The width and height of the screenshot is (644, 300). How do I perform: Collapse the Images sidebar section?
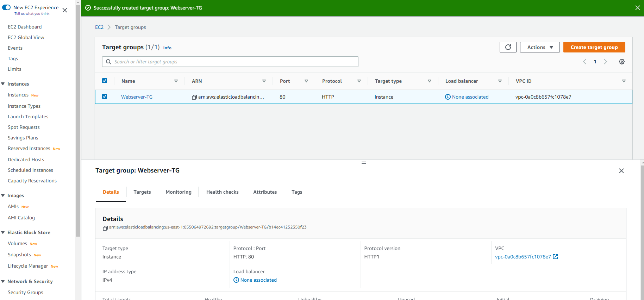3,195
